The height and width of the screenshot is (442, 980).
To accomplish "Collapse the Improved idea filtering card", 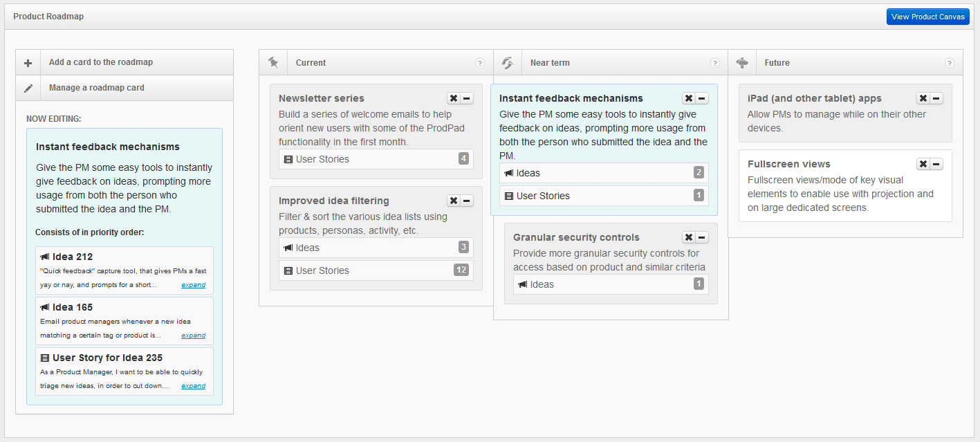I will tap(467, 201).
